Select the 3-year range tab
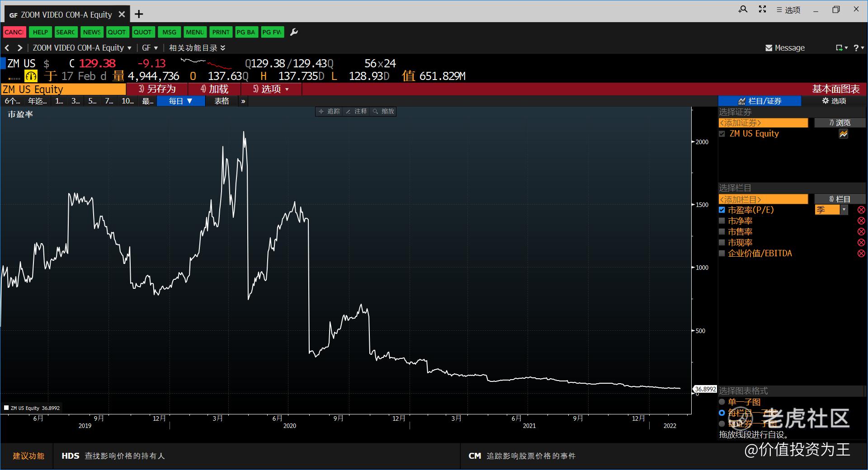 [75, 101]
